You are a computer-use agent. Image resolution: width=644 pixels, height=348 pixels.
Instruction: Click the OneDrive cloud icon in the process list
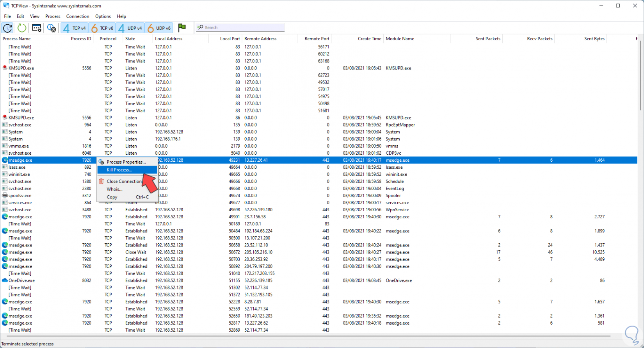[5, 280]
